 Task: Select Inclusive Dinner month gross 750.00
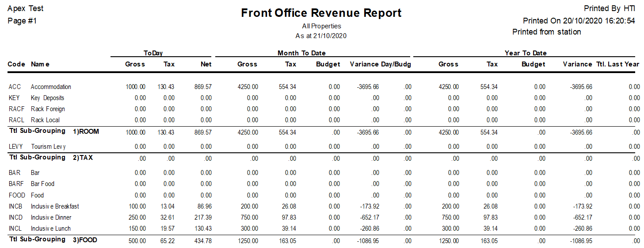(249, 217)
